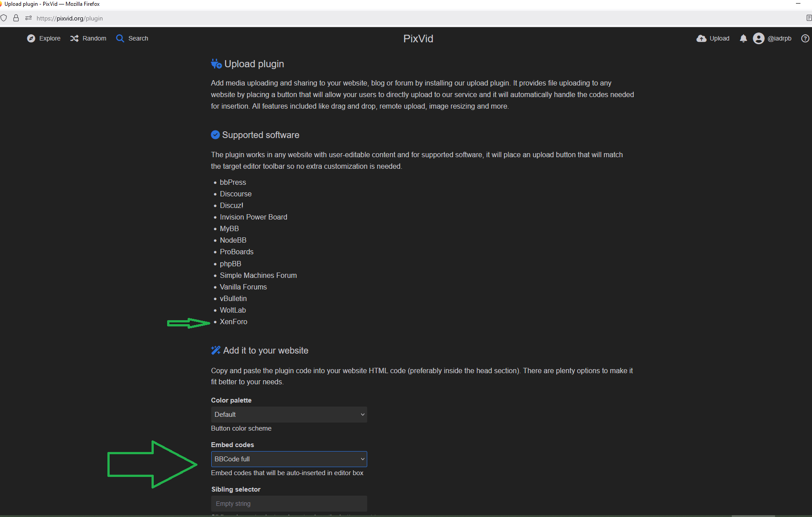
Task: Click the Button color scheme hint text
Action: pos(241,428)
